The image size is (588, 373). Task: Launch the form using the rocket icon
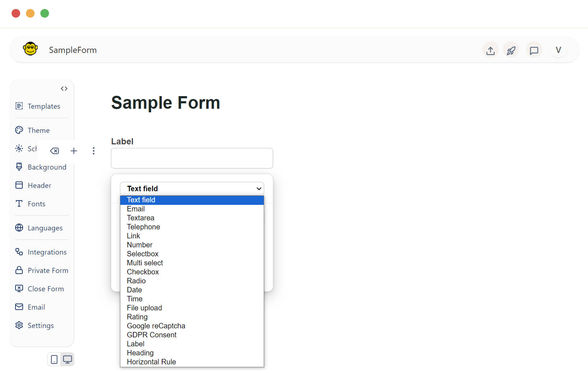point(511,50)
